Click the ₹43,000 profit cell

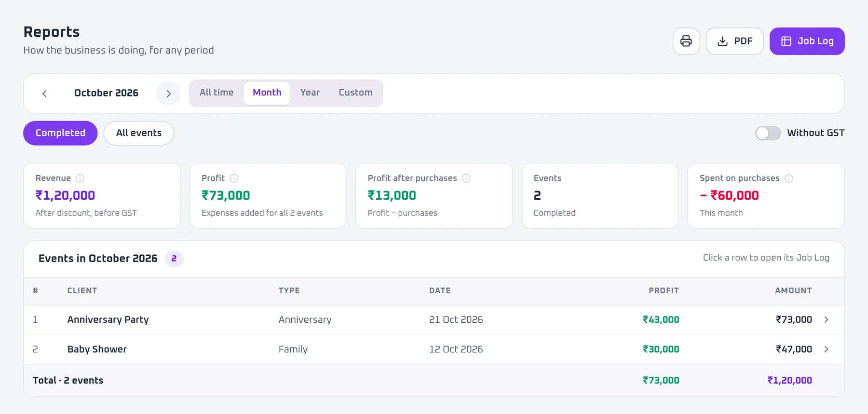(661, 320)
